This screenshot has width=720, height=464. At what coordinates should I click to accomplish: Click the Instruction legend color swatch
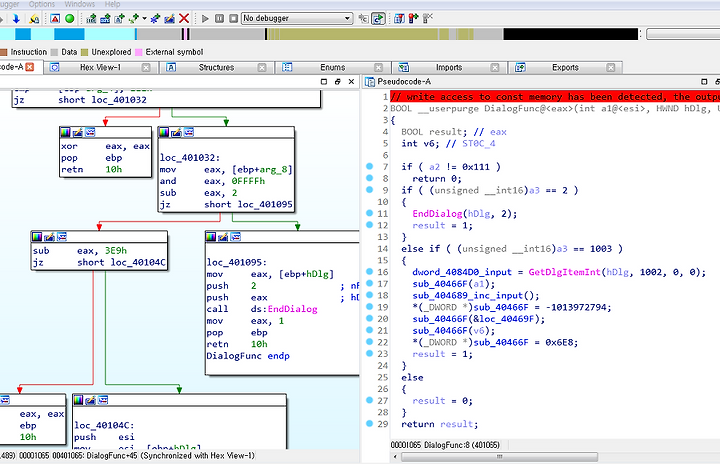pyautogui.click(x=4, y=52)
